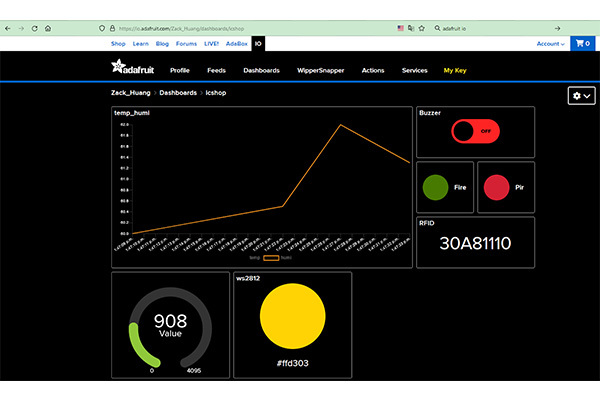Expand the Account menu
600x400 pixels.
[550, 44]
